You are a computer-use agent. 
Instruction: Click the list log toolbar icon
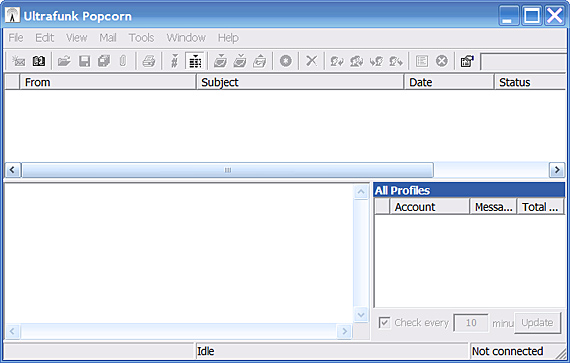pyautogui.click(x=422, y=61)
